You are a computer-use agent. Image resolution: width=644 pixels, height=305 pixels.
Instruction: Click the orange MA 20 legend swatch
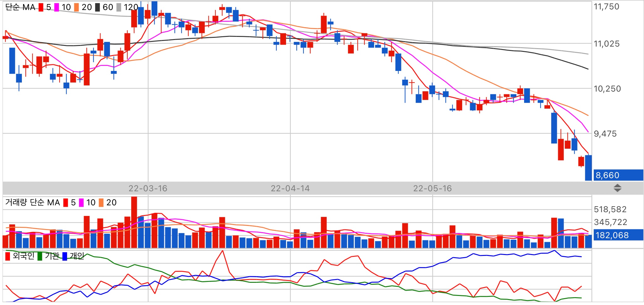pyautogui.click(x=77, y=7)
